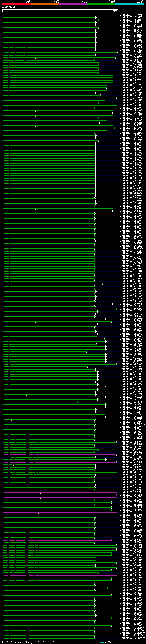
Task: Select the UniRef100_B6Q301 label
Action: (x=131, y=75)
